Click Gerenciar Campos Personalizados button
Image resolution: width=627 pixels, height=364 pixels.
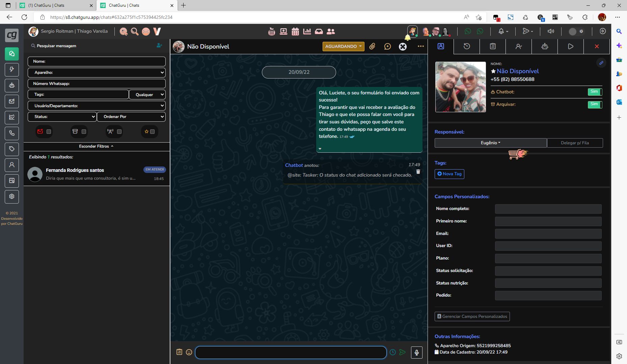(472, 316)
